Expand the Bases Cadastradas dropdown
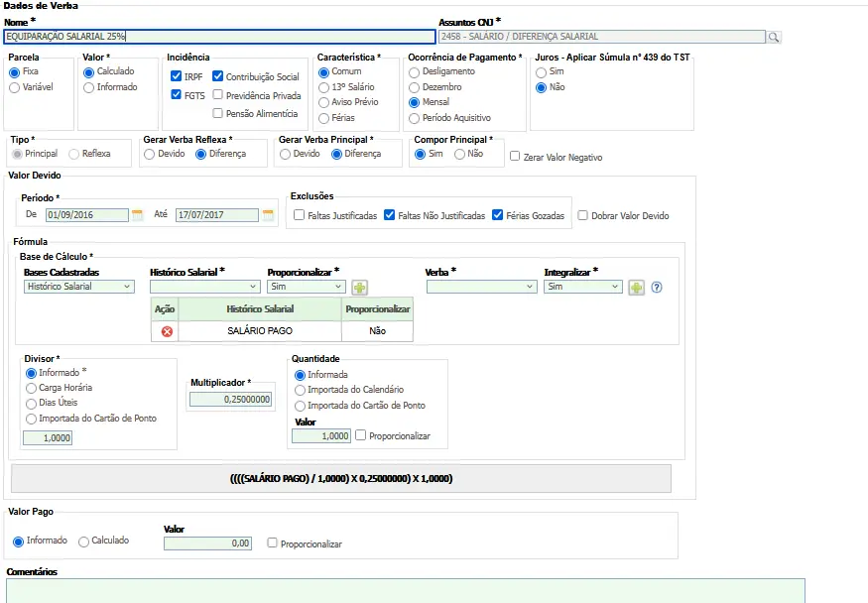The height and width of the screenshot is (603, 868). 78,287
